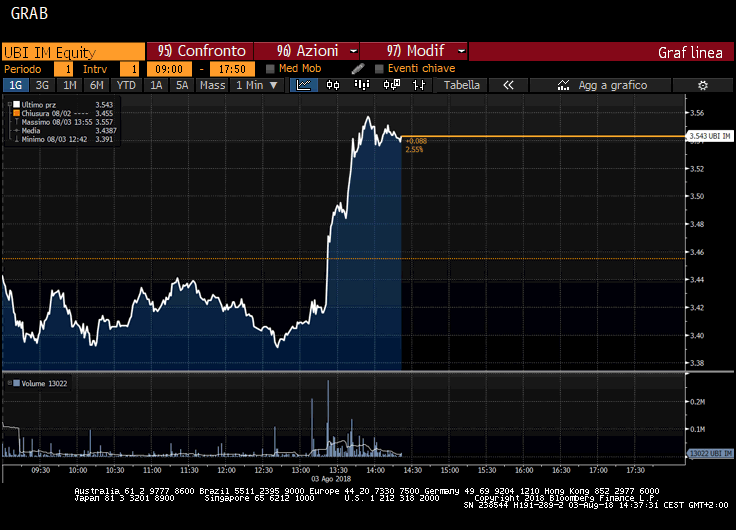Click the 95) Confronto button
Viewport: 736px width, 530px height.
pos(200,51)
